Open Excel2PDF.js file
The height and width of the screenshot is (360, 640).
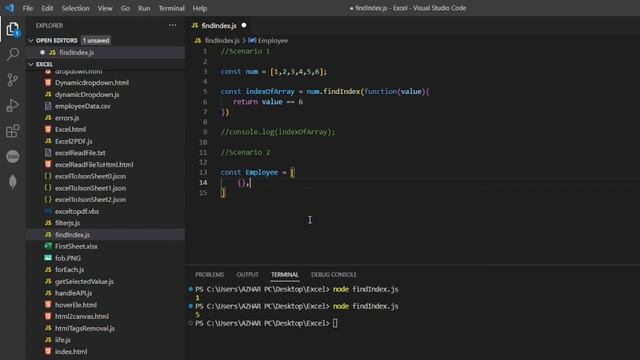click(73, 141)
